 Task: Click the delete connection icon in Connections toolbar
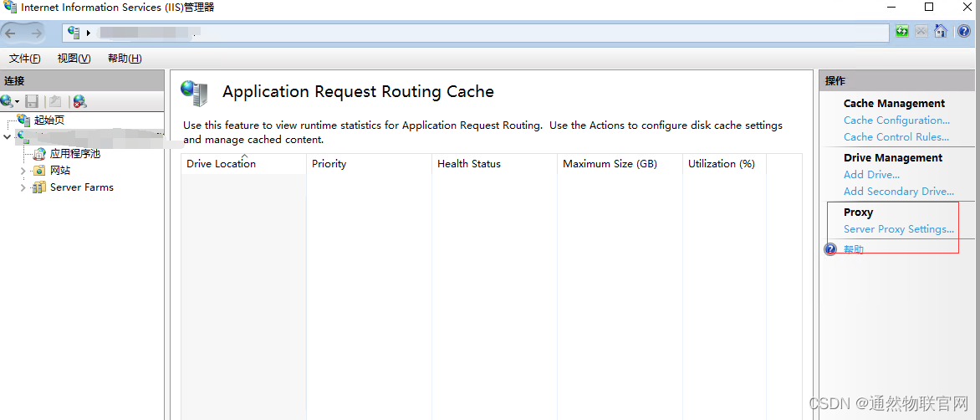click(79, 101)
